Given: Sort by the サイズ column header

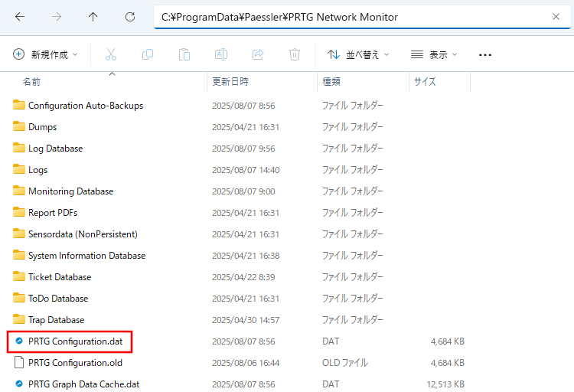Looking at the screenshot, I should click(425, 81).
